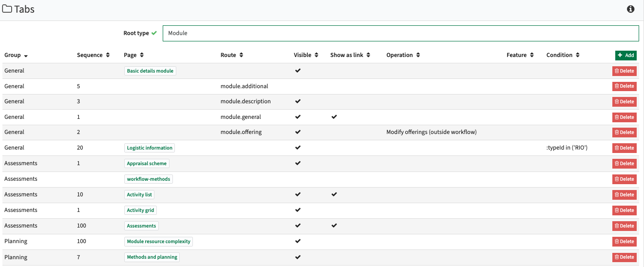
Task: Toggle Show as link for Assessments page
Action: point(334,225)
